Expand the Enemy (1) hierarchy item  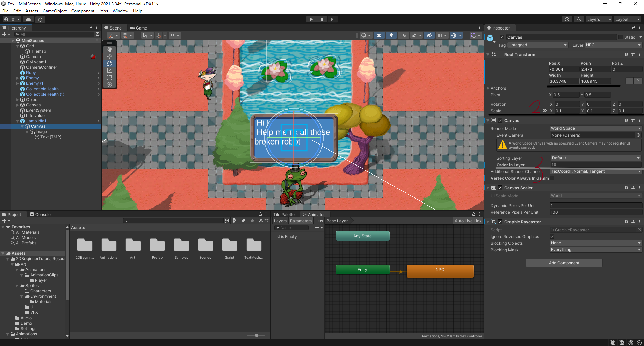coord(17,83)
